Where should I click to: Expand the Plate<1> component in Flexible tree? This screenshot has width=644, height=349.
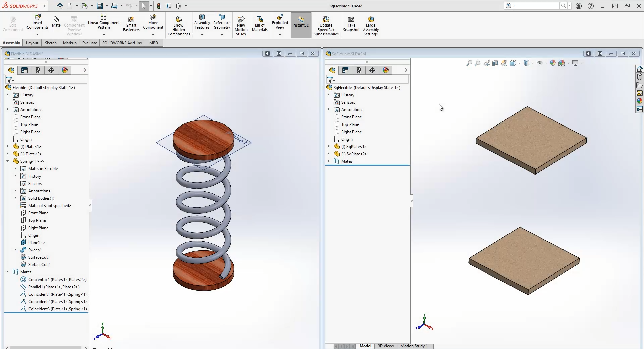8,146
